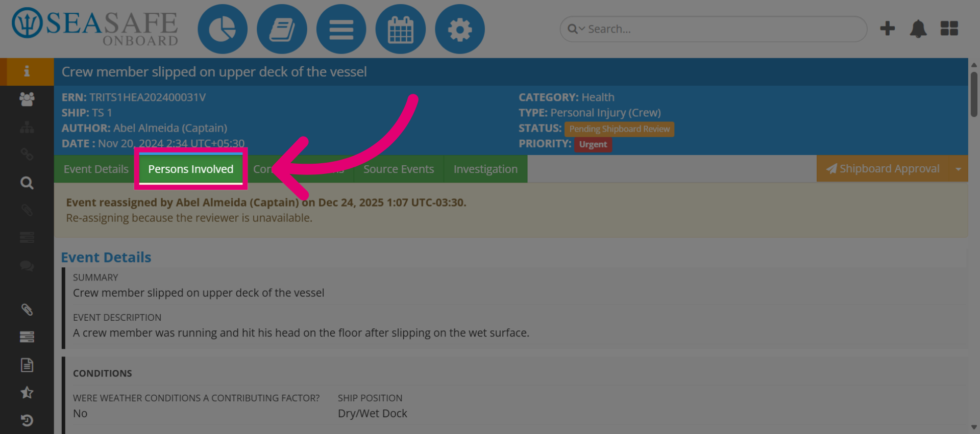The image size is (980, 434).
Task: Click the Event Details section heading
Action: [106, 258]
